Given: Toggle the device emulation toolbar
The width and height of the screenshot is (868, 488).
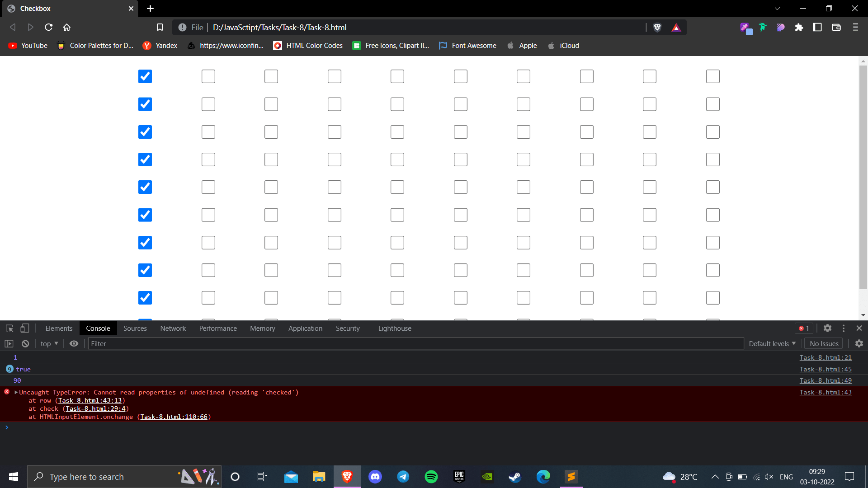Looking at the screenshot, I should (24, 328).
